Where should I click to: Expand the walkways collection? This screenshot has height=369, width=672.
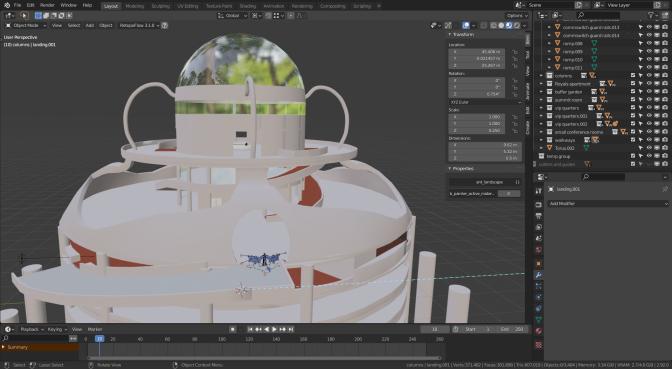[x=542, y=140]
